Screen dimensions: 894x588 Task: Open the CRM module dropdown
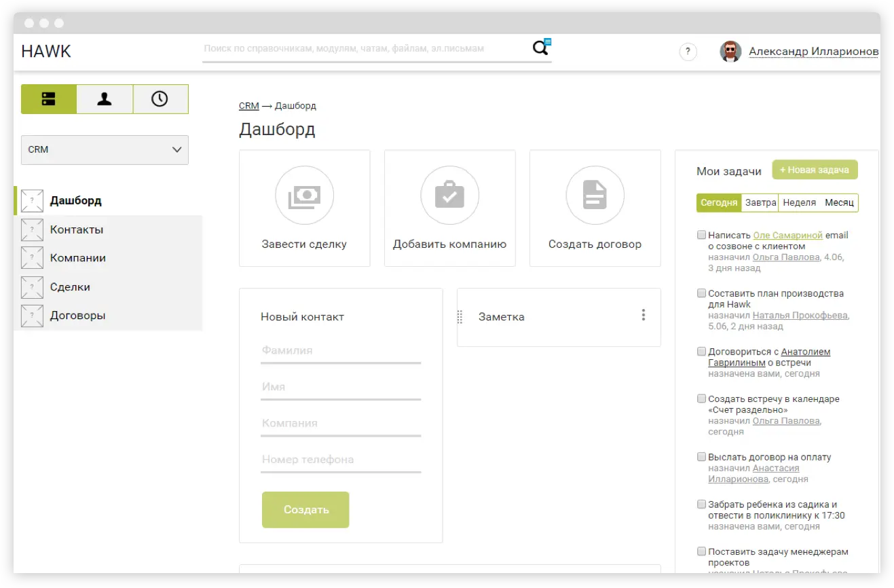105,149
